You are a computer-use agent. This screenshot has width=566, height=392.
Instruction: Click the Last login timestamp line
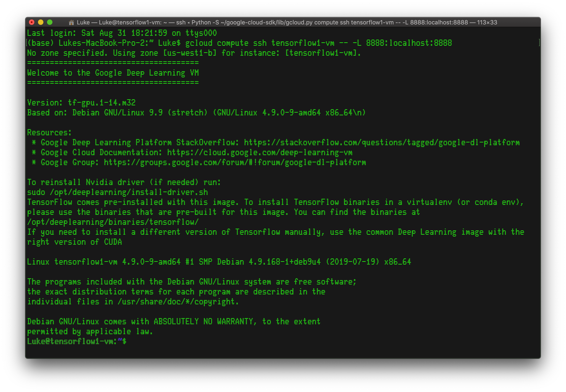click(122, 33)
